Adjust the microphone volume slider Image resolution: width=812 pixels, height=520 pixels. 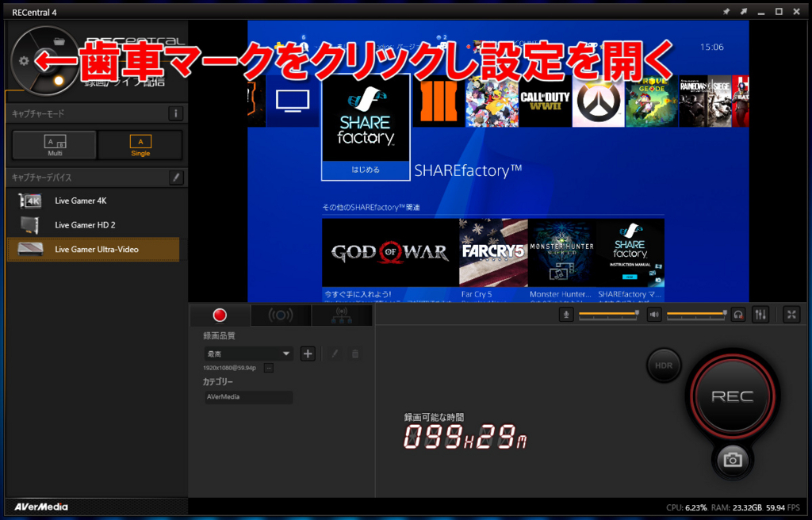click(x=608, y=314)
